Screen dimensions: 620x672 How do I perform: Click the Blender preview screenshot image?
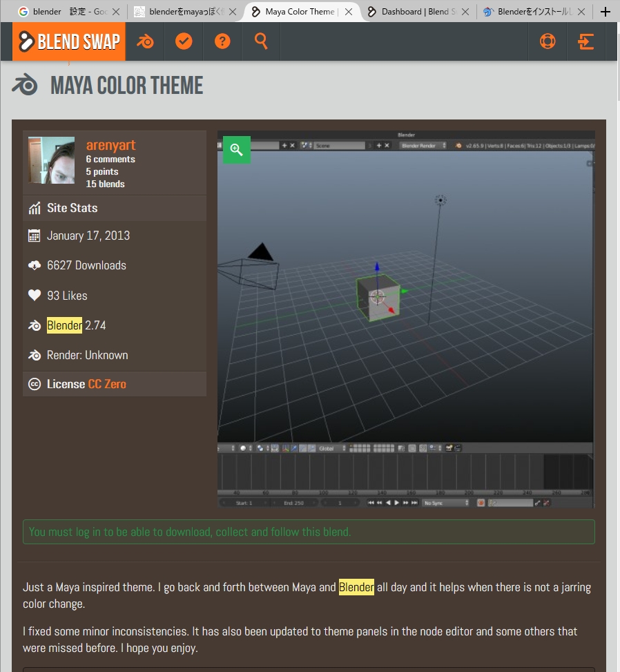coord(406,319)
